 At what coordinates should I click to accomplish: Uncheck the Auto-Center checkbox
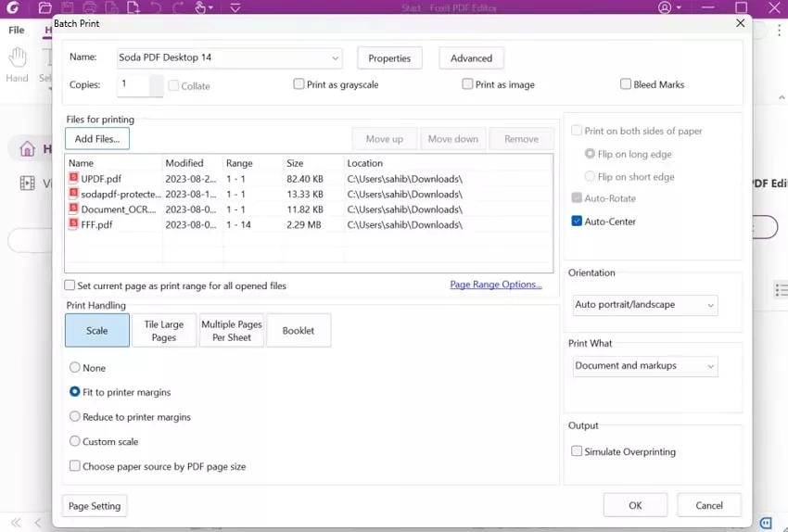pyautogui.click(x=577, y=221)
